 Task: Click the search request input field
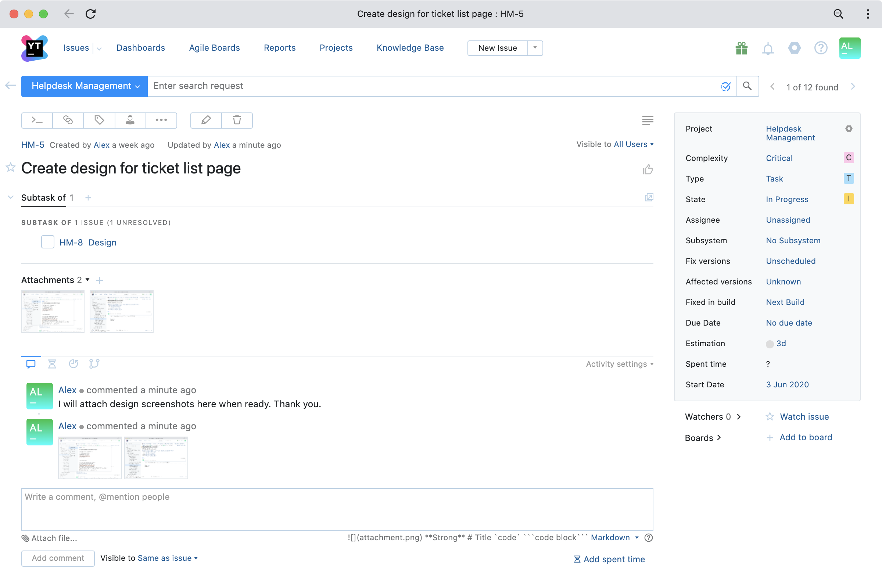433,86
